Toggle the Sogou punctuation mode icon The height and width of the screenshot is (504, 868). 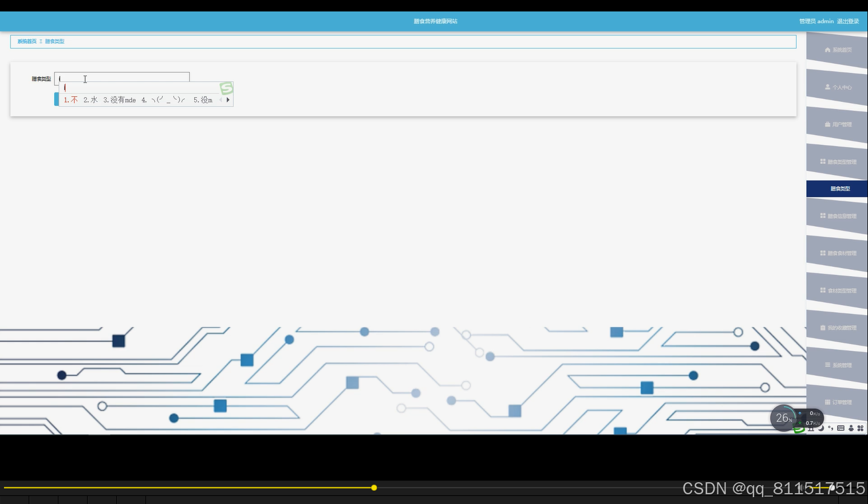[x=830, y=428]
